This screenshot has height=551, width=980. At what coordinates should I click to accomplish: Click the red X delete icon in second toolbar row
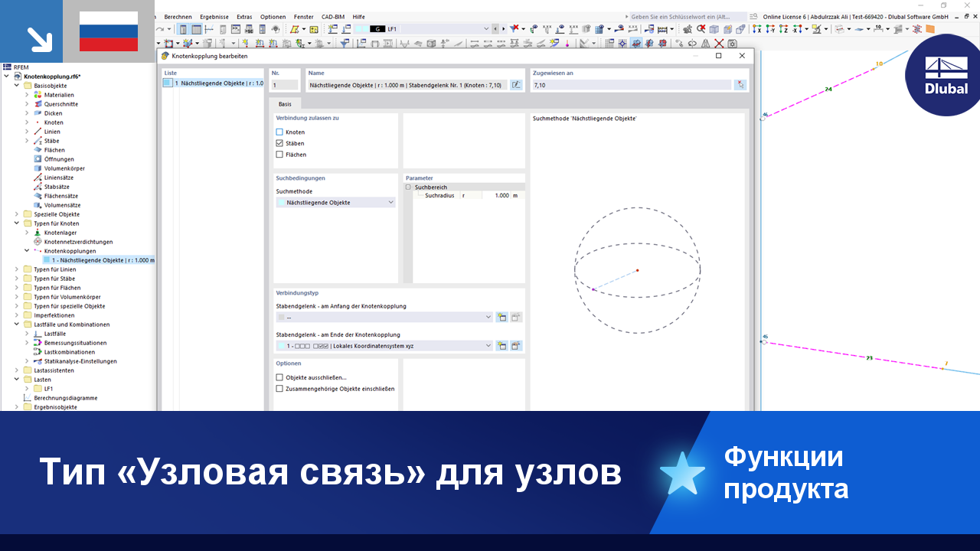(719, 44)
